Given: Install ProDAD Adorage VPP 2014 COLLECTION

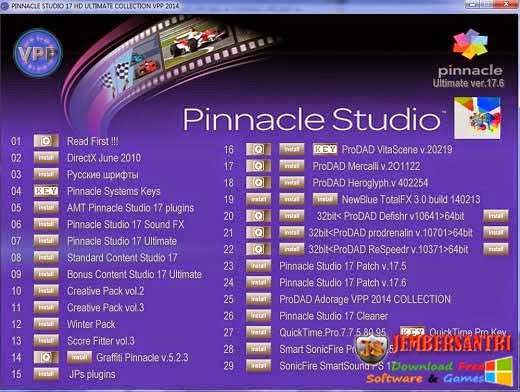Looking at the screenshot, I should tap(258, 299).
